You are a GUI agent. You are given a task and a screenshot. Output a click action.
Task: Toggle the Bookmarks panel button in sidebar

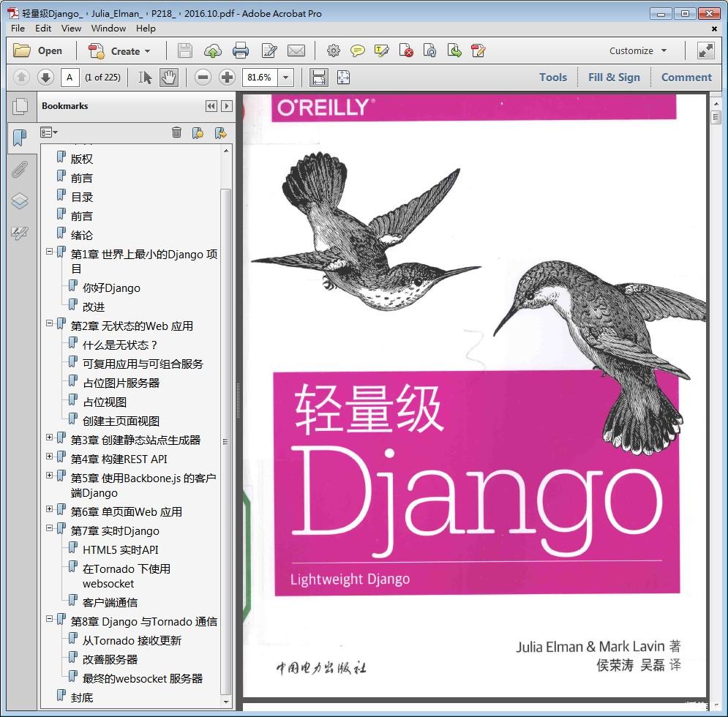tap(20, 137)
